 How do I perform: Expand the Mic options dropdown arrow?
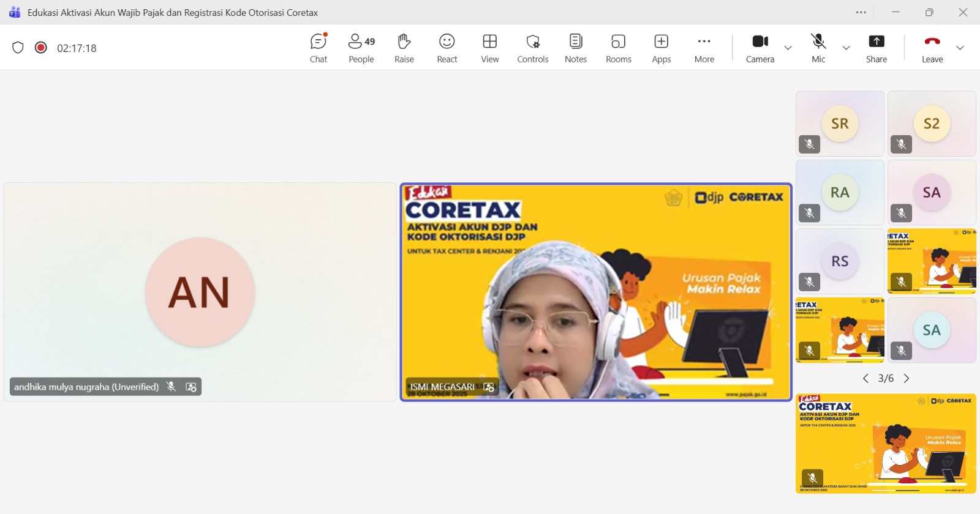[x=846, y=48]
